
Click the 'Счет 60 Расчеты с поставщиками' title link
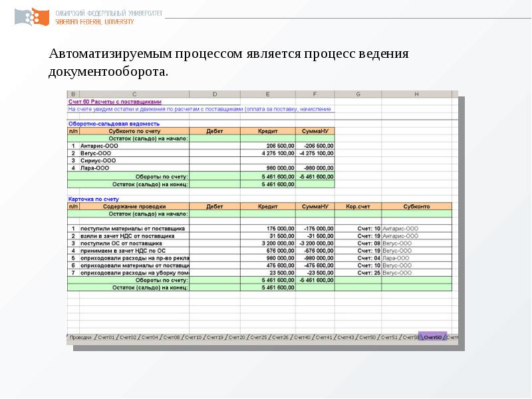(114, 102)
